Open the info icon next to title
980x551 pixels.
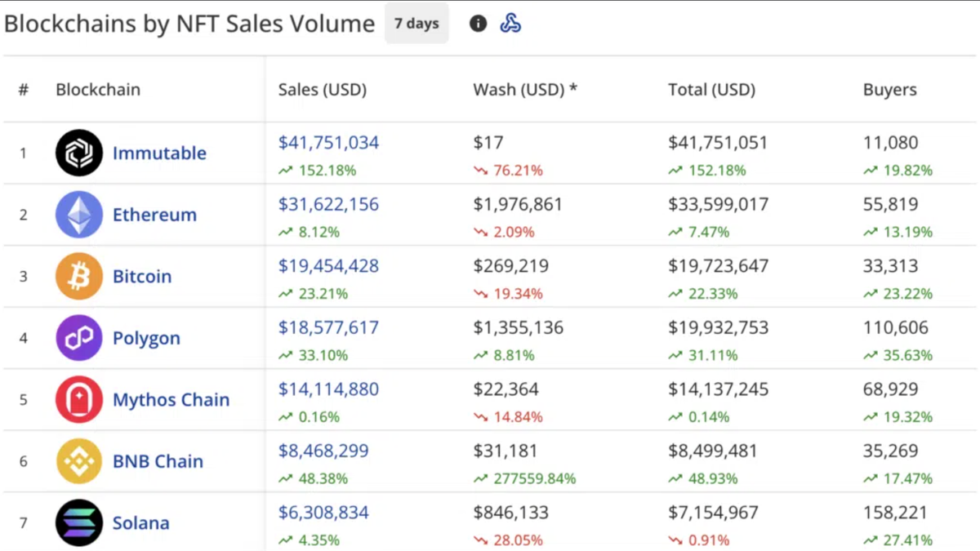click(x=479, y=24)
